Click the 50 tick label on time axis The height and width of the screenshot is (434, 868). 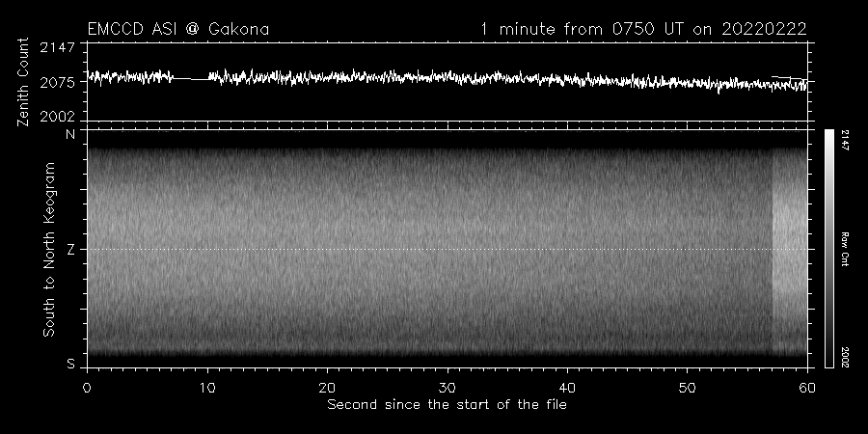[687, 388]
